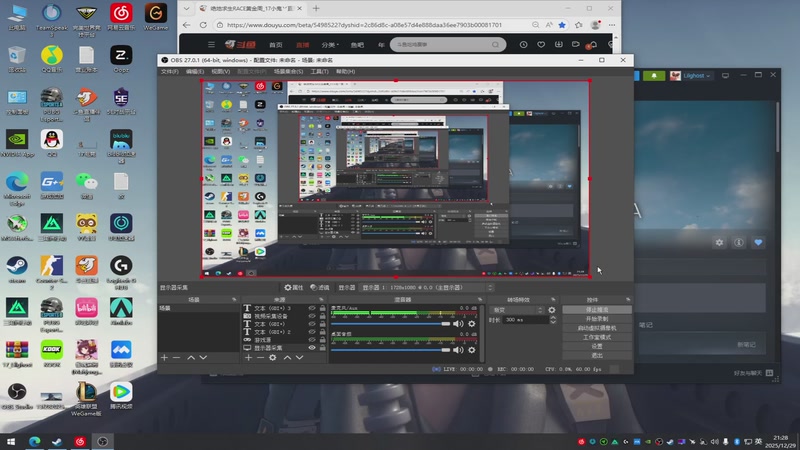Screen dimensions: 800x450
Task: Open source Properties in the OBS toolbar
Action: (293, 288)
